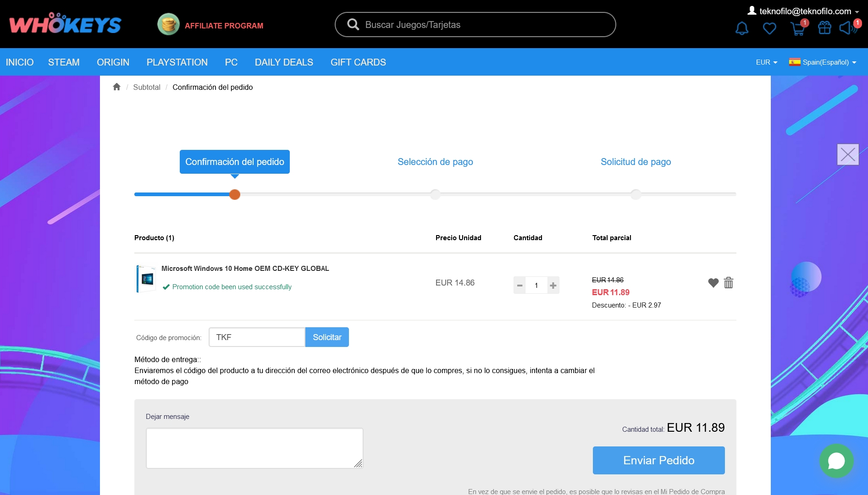Delete product with the trash icon

[x=728, y=283]
